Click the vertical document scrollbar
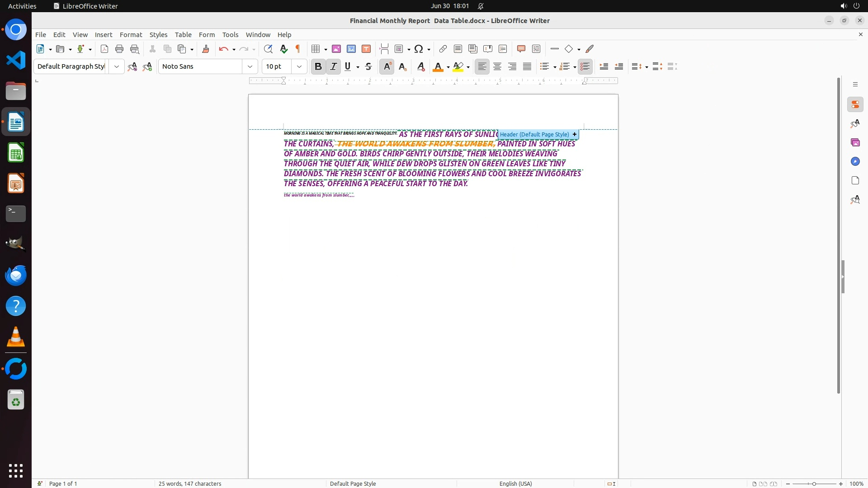 click(839, 235)
